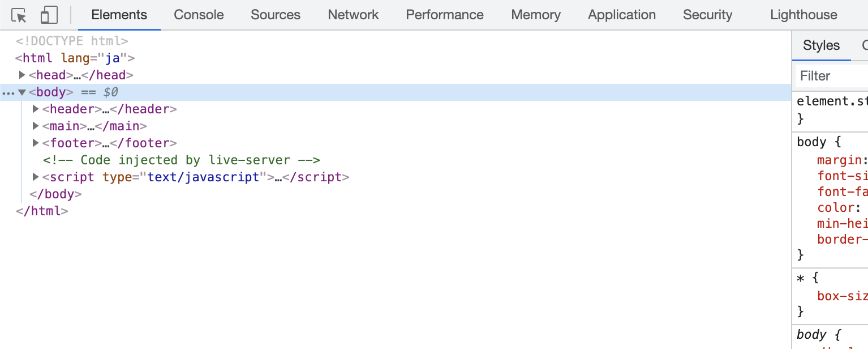The image size is (868, 349).
Task: Select the Elements tab
Action: 119,15
